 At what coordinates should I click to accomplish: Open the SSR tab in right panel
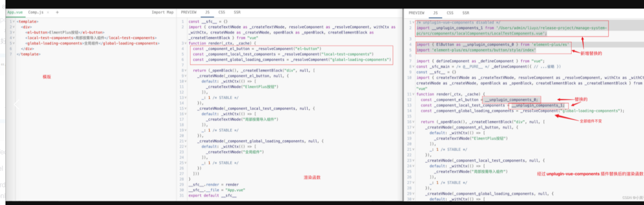(x=466, y=13)
